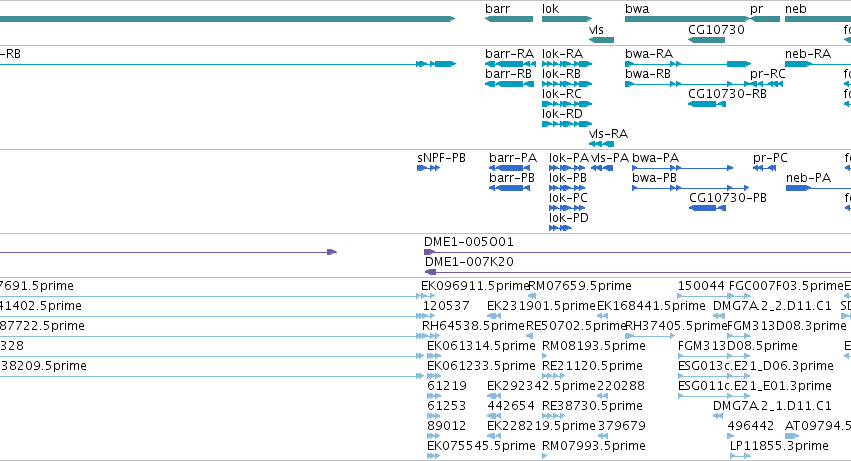Select the FGM313D08.5prime EST

click(714, 356)
